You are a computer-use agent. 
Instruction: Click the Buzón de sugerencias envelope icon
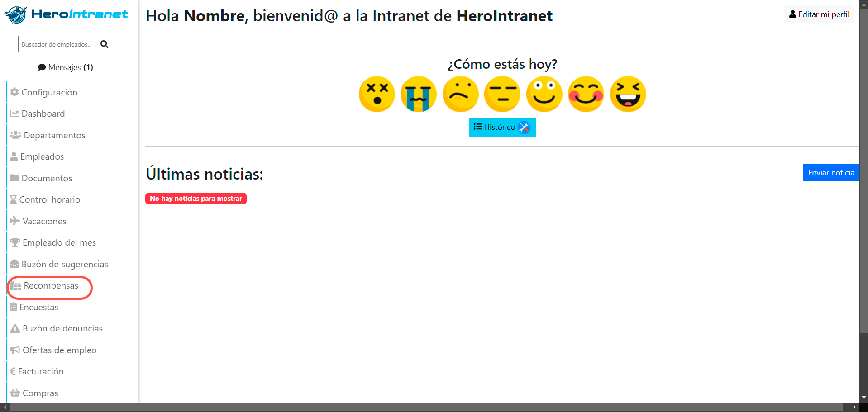(x=14, y=264)
